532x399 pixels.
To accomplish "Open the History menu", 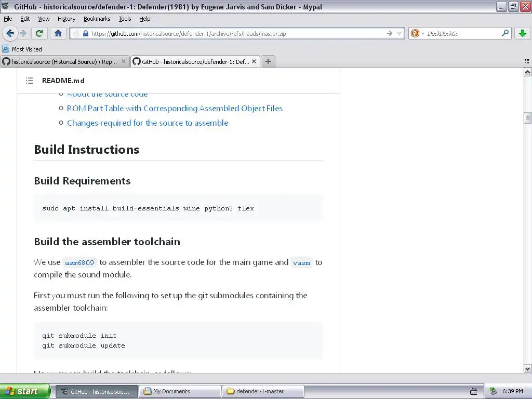I will (66, 19).
